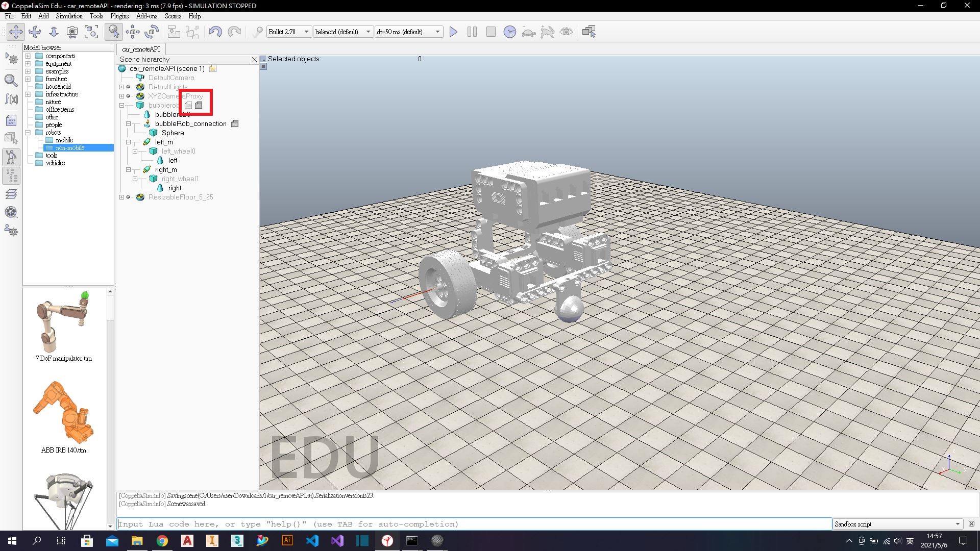Click the slow down simulation turtle icon

pos(528,32)
